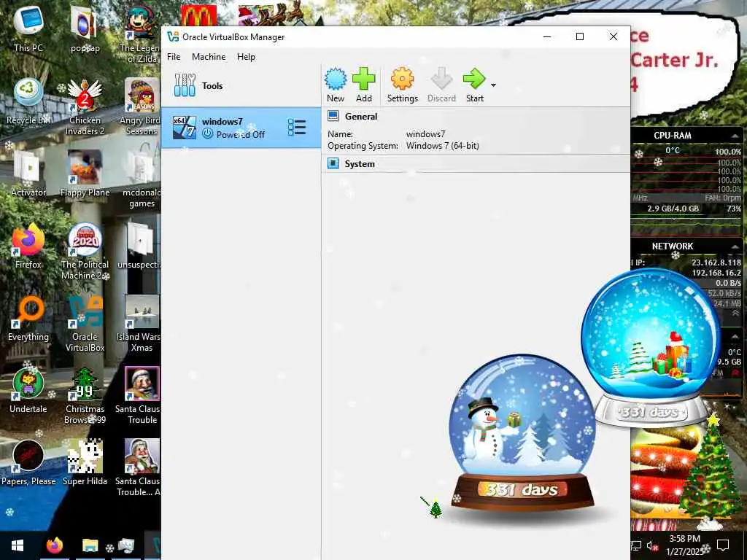Screen dimensions: 747x560
Task: Open the notification center tray icon
Action: pyautogui.click(x=723, y=545)
